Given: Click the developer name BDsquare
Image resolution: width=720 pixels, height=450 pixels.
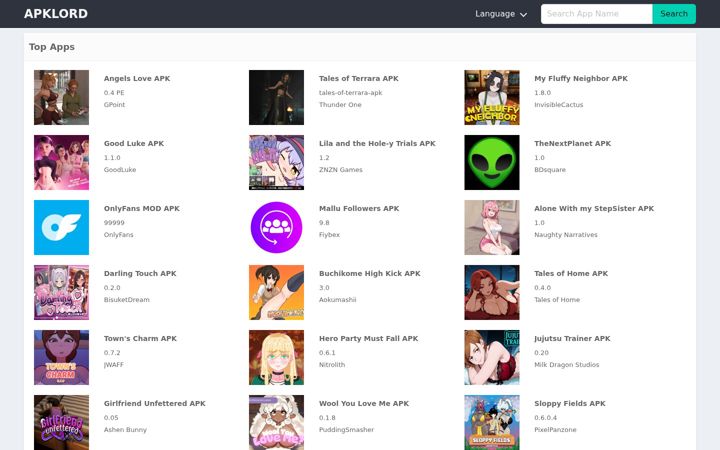Looking at the screenshot, I should pyautogui.click(x=550, y=169).
